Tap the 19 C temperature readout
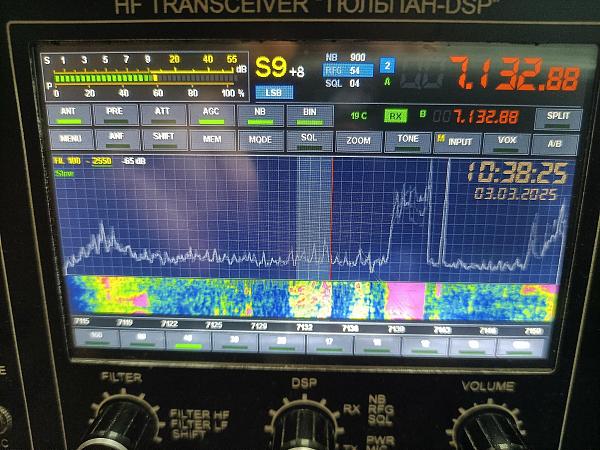 [359, 116]
